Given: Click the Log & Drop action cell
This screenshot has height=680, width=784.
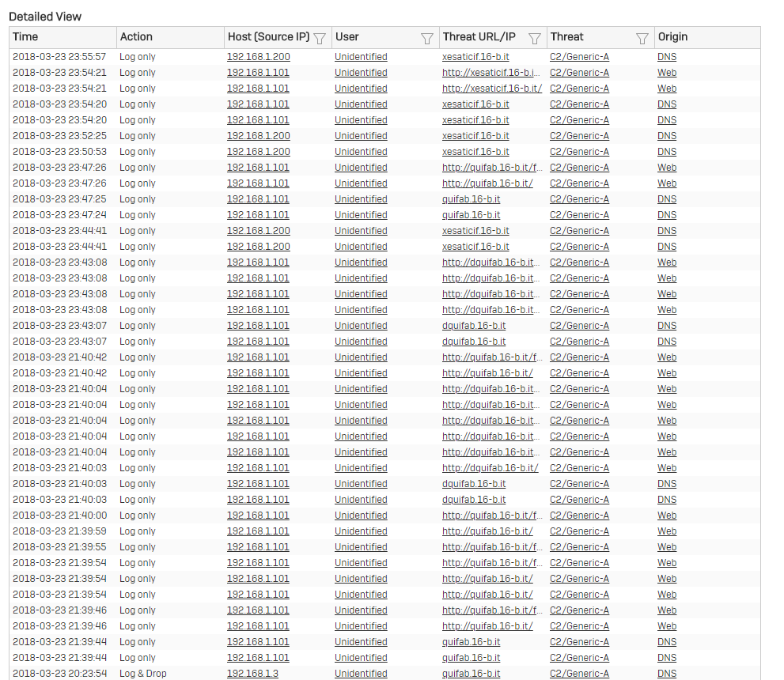Looking at the screenshot, I should click(143, 674).
